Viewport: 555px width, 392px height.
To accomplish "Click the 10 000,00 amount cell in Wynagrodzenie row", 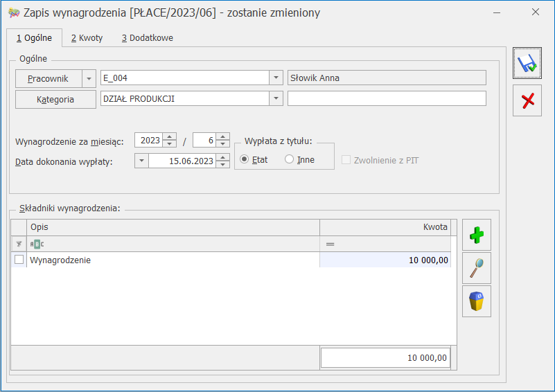I will [x=385, y=260].
